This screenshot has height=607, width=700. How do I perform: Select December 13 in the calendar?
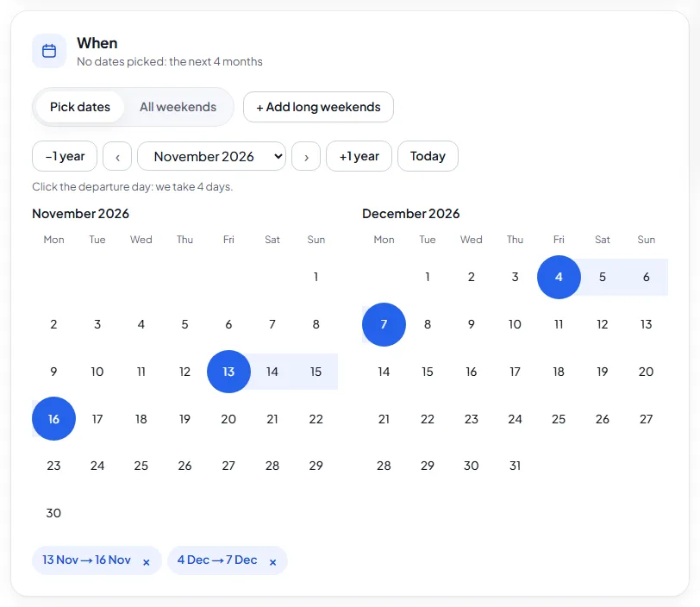coord(647,324)
